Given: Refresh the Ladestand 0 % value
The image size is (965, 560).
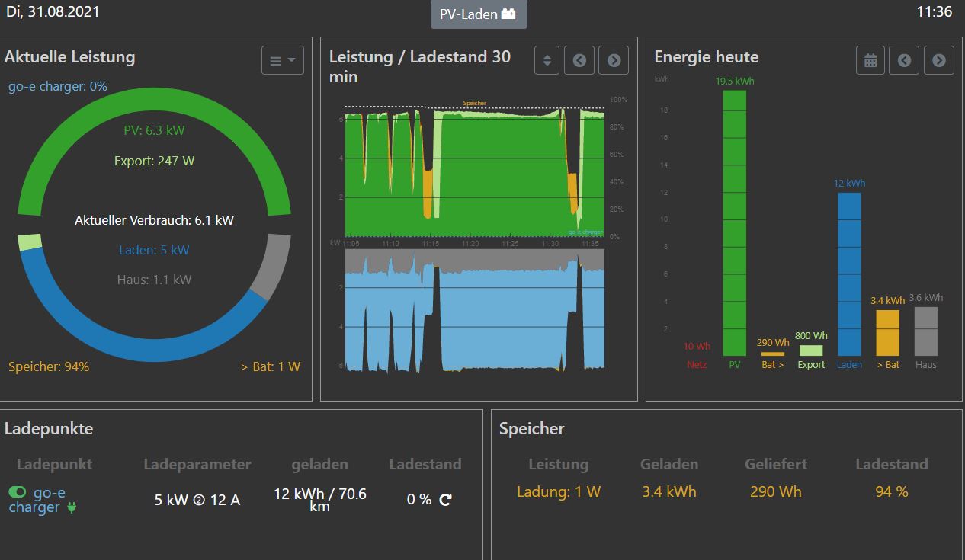Looking at the screenshot, I should (x=446, y=500).
